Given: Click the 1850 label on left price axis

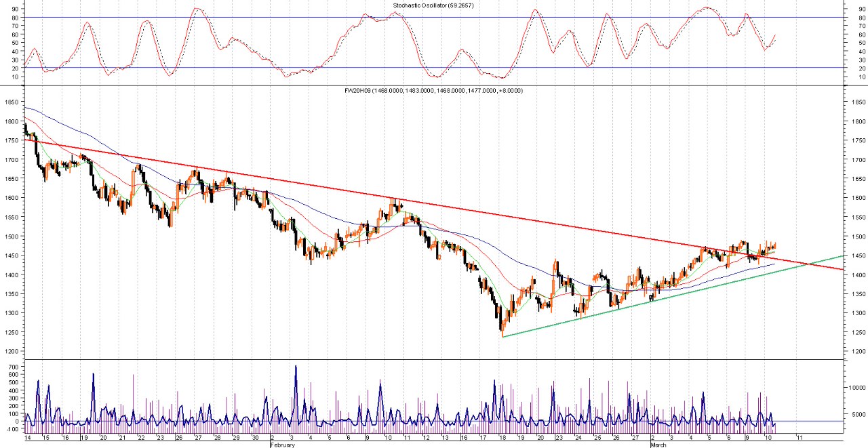Looking at the screenshot, I should click(x=12, y=102).
